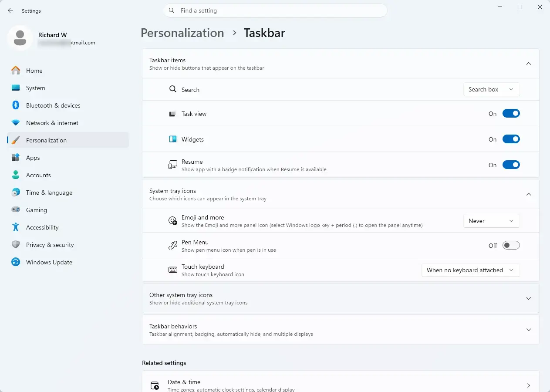Click the Windows Update sync icon
This screenshot has width=550, height=392.
tap(16, 262)
